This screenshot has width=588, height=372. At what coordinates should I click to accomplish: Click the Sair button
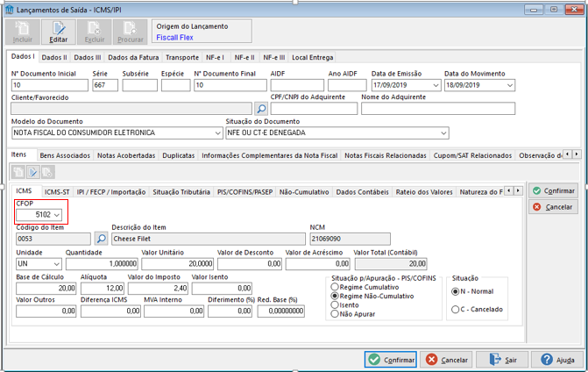502,360
